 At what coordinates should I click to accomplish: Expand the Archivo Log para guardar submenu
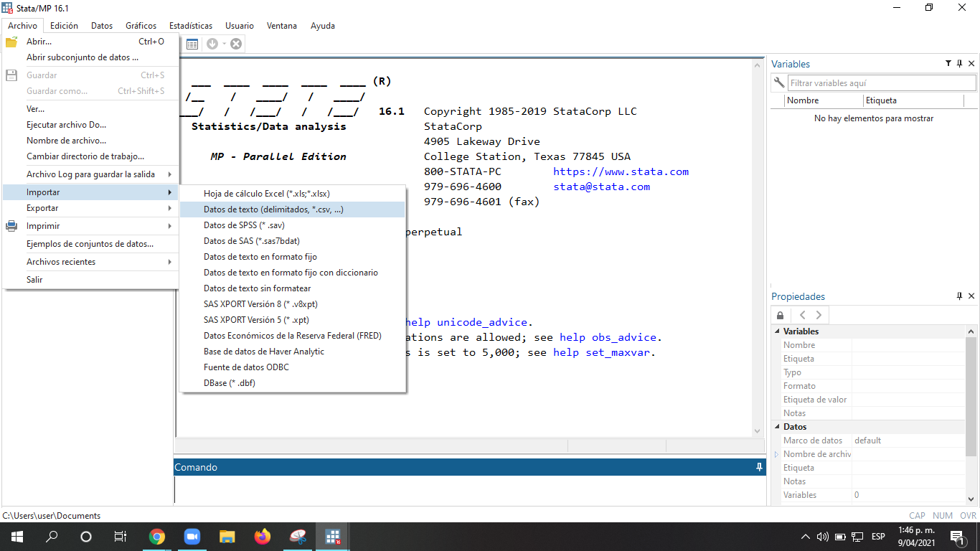click(x=90, y=174)
